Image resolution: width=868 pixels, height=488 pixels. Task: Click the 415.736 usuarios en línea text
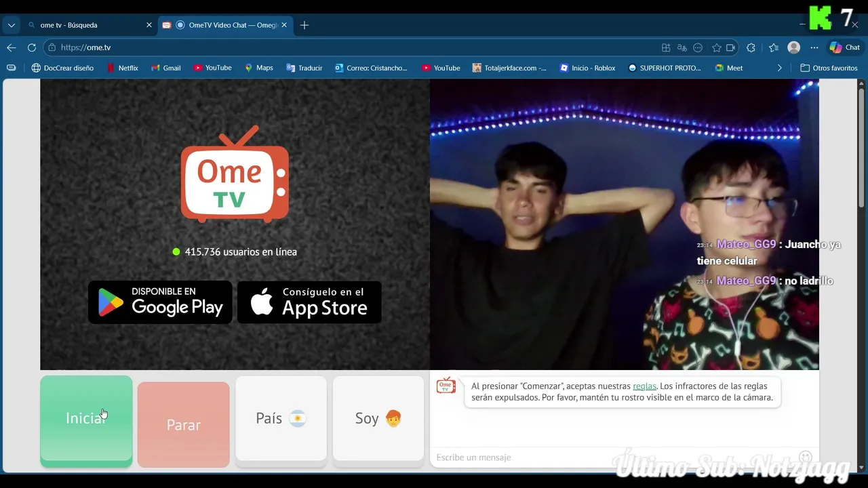241,251
